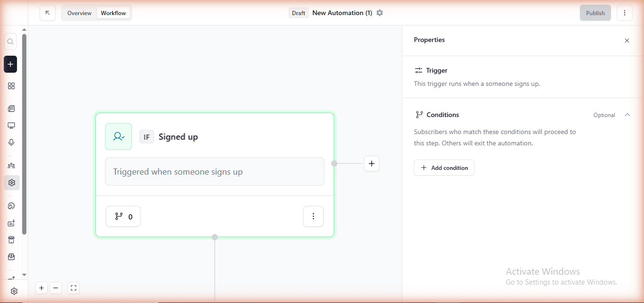Open the monitor website icon in the sidebar

pyautogui.click(x=11, y=126)
